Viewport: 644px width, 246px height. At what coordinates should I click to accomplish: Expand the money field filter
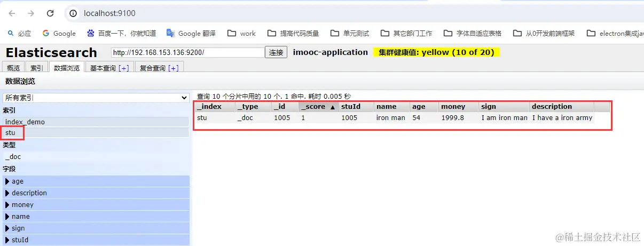[x=96, y=205]
